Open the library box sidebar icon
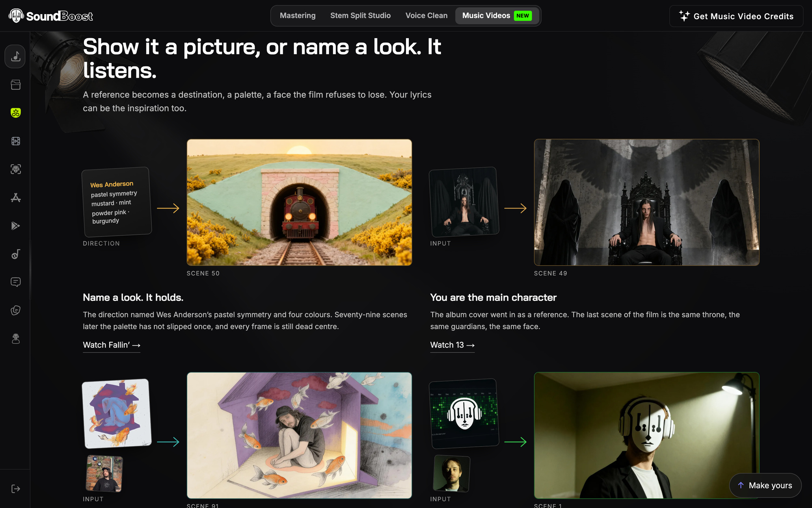The image size is (812, 508). point(15,85)
